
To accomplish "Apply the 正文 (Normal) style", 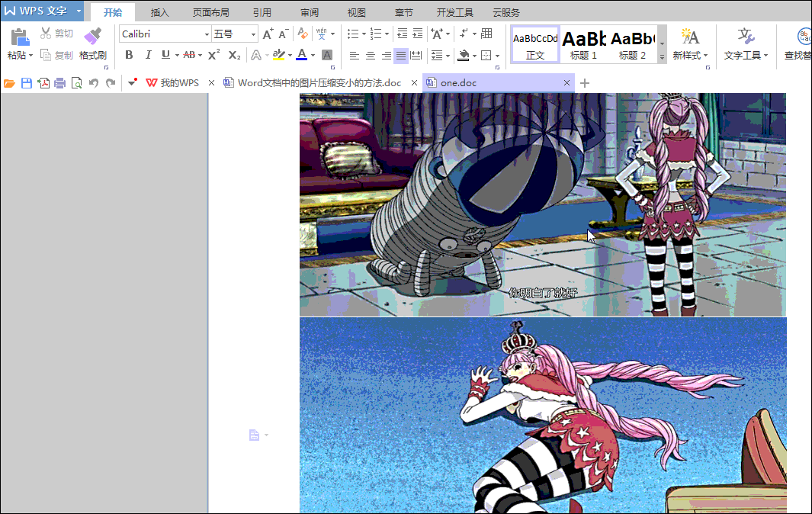I will (x=535, y=45).
